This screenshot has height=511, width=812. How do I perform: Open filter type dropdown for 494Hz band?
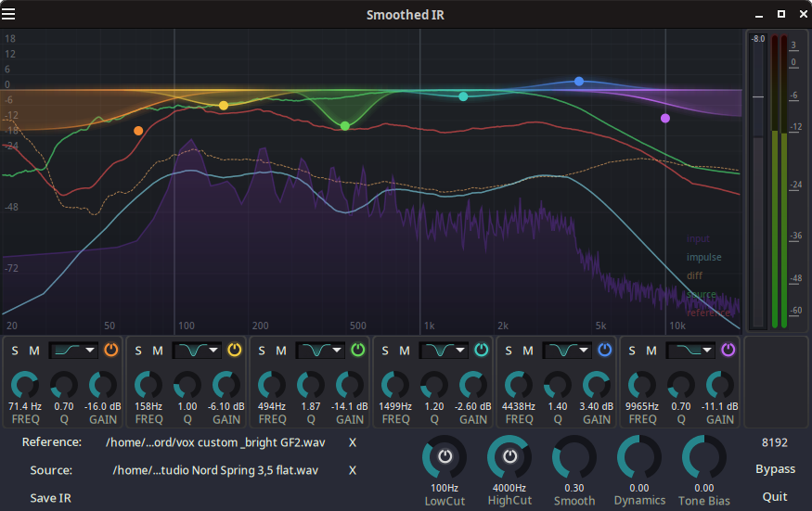(x=320, y=351)
